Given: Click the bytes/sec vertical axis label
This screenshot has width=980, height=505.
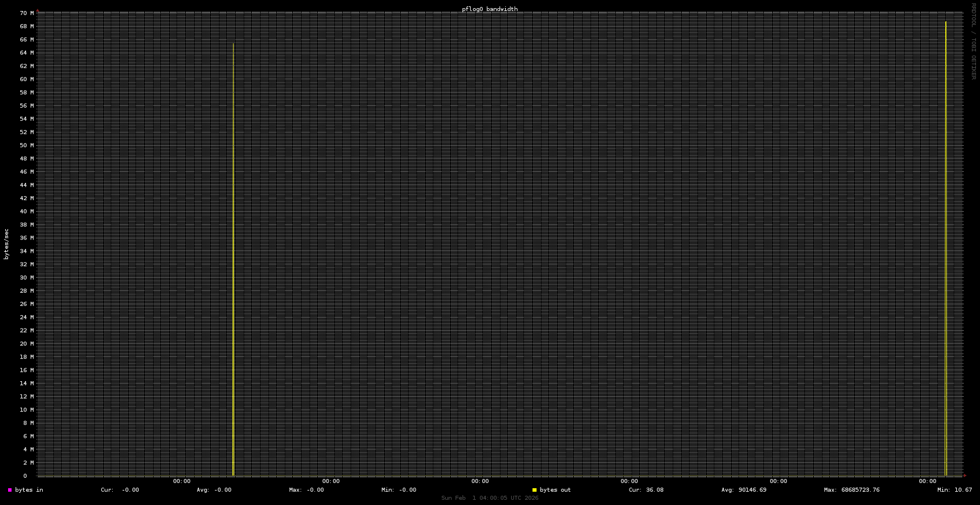Looking at the screenshot, I should [x=6, y=244].
